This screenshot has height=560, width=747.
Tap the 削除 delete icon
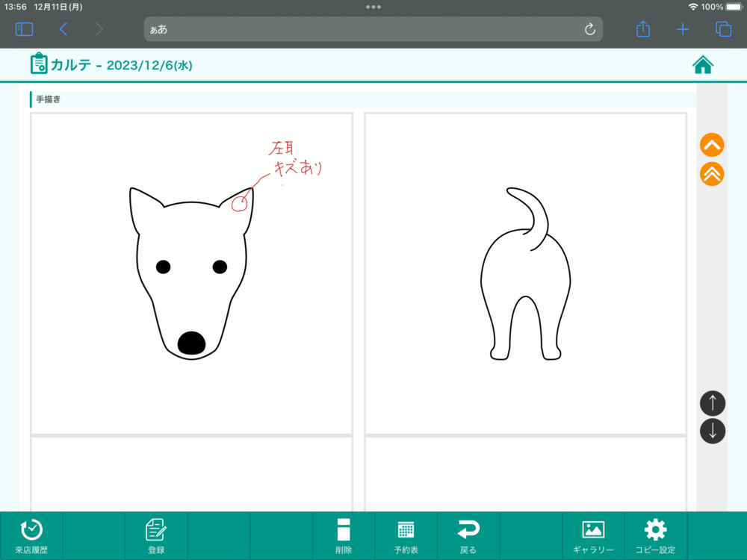pos(343,536)
